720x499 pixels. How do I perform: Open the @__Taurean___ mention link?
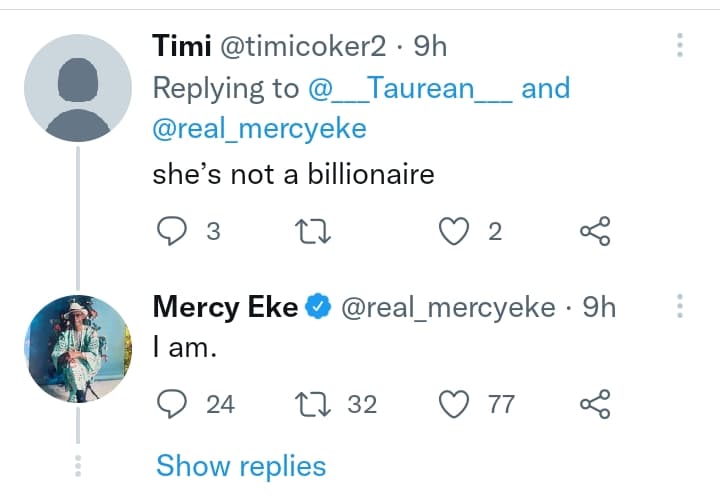tap(411, 88)
